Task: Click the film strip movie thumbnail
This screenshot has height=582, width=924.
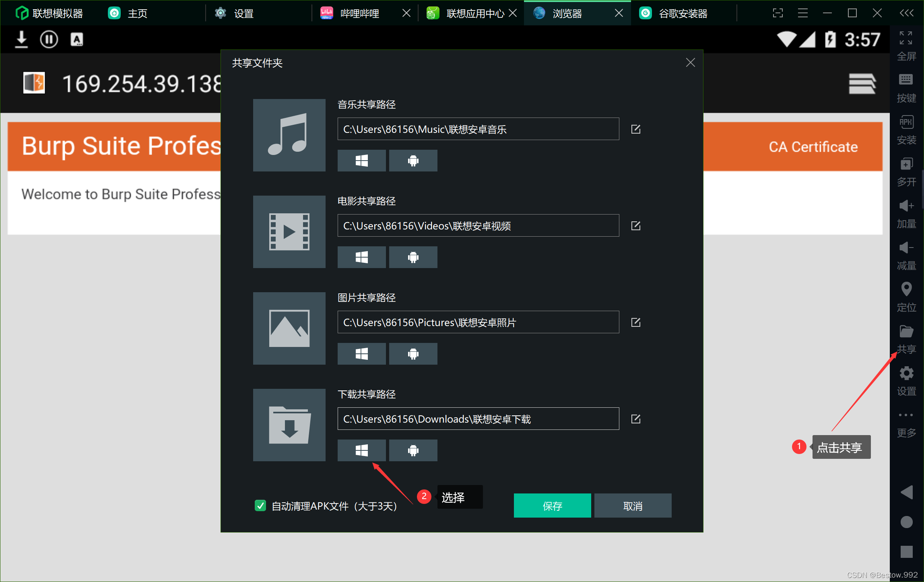Action: coord(289,232)
